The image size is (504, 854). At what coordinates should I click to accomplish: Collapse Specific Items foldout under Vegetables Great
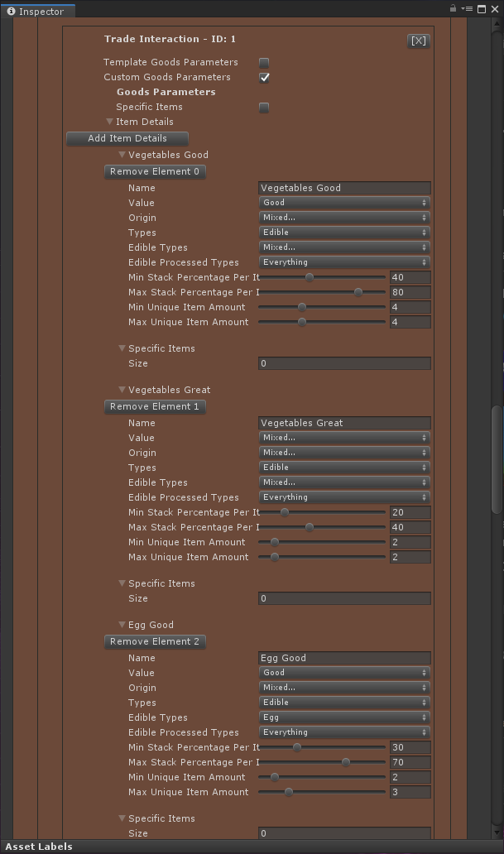[x=122, y=583]
